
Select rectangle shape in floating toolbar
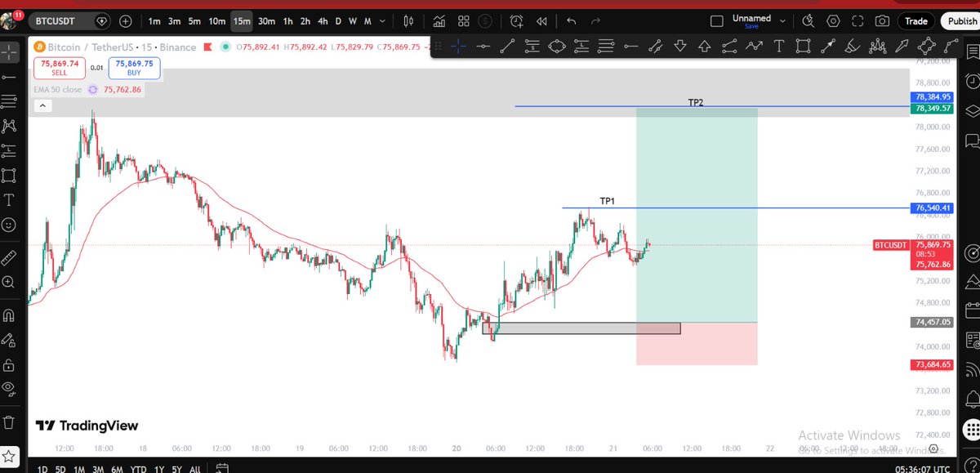tap(804, 47)
